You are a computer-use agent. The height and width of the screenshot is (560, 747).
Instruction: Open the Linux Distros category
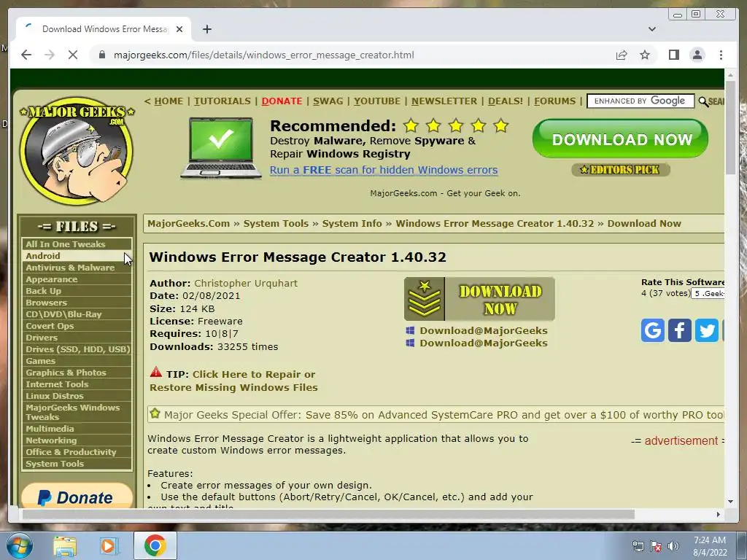click(x=77, y=396)
